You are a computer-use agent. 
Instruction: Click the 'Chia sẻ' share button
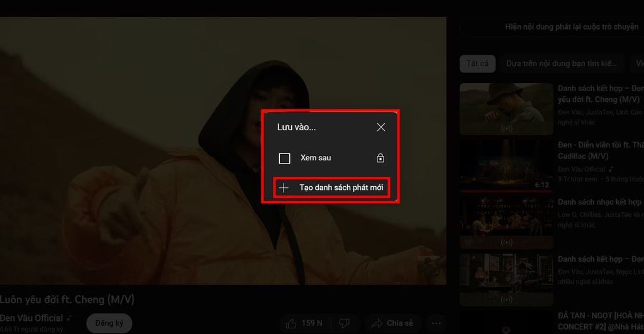tap(392, 323)
